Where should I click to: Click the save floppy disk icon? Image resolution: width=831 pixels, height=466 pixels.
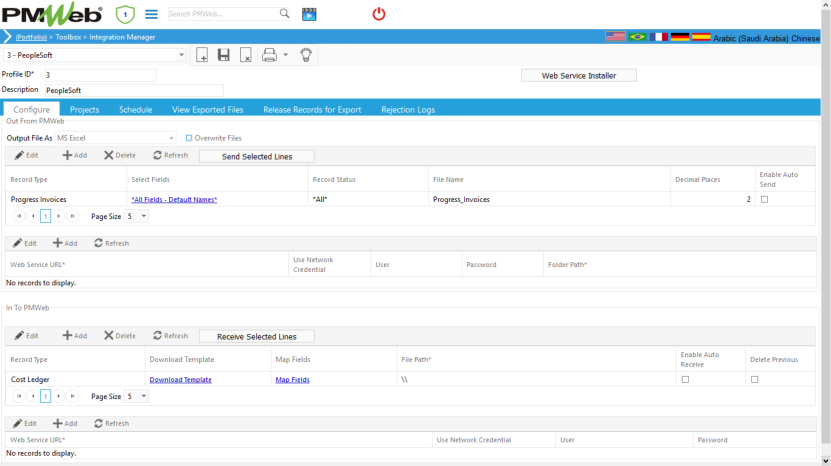224,55
